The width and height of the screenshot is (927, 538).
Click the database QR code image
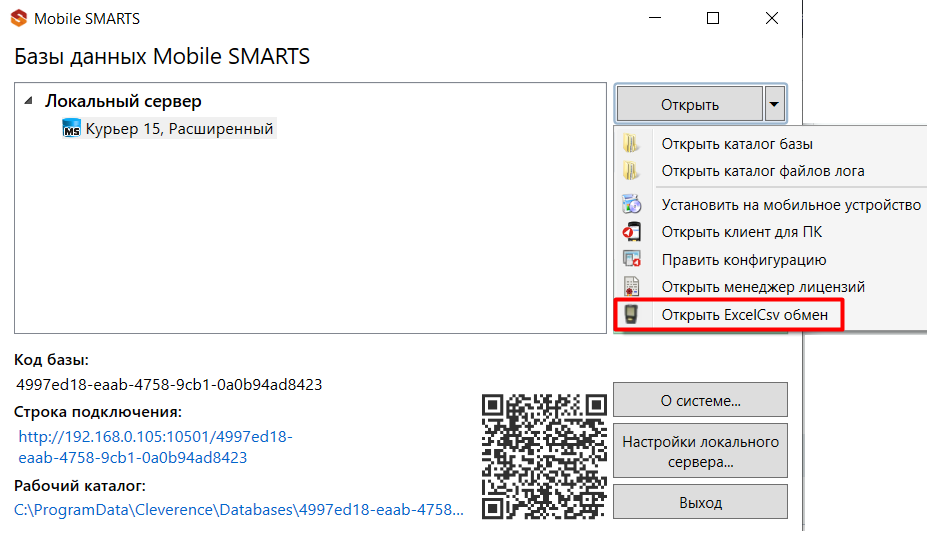(544, 457)
